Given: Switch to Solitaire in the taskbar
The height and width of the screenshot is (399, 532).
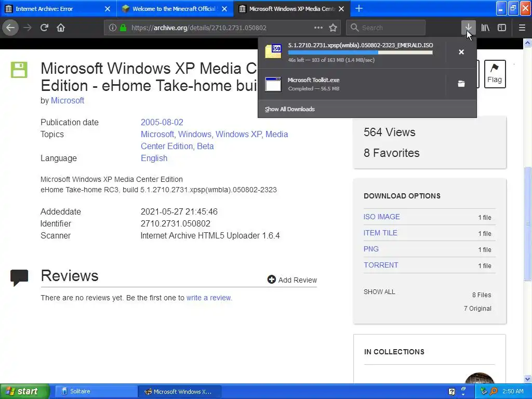Looking at the screenshot, I should click(x=96, y=392).
